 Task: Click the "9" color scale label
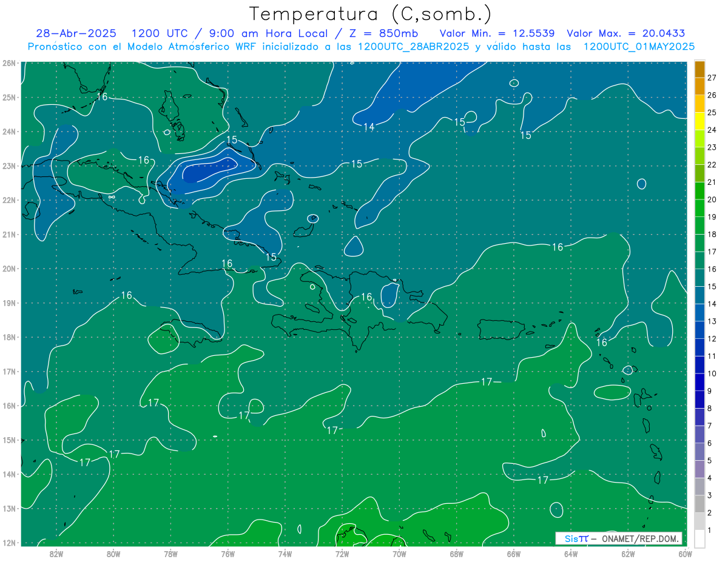click(710, 391)
